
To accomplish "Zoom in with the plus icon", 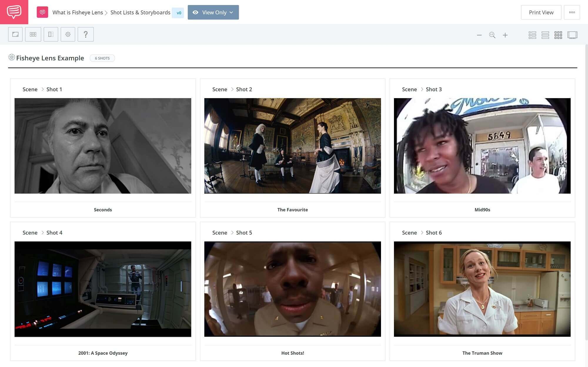I will 505,35.
